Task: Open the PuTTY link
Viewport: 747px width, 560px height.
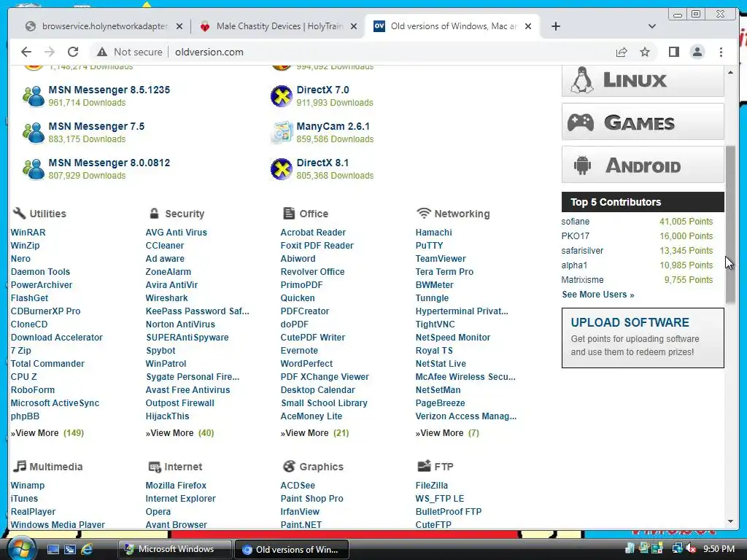Action: pos(429,246)
